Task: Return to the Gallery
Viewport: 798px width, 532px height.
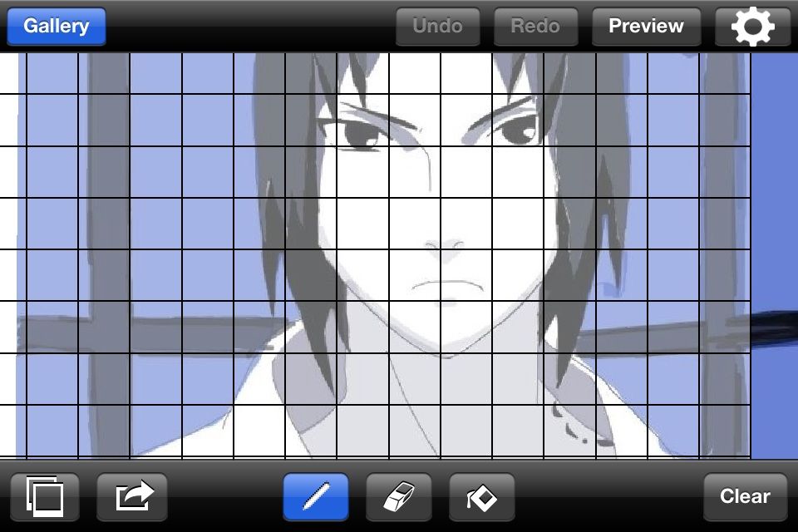Action: pos(56,27)
